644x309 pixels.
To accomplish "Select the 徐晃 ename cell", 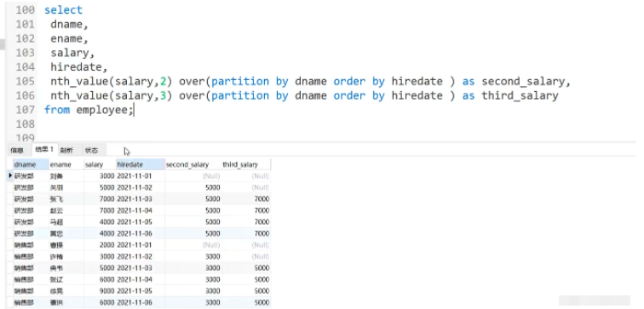I will tap(66, 291).
